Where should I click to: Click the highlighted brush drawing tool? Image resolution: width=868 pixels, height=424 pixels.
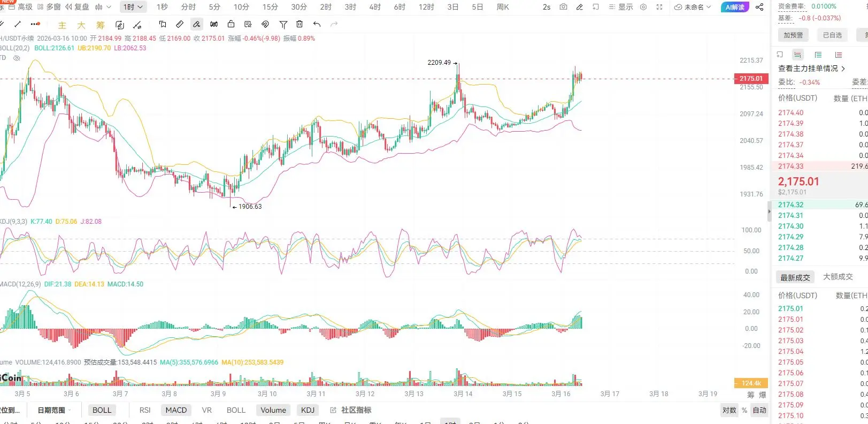197,24
